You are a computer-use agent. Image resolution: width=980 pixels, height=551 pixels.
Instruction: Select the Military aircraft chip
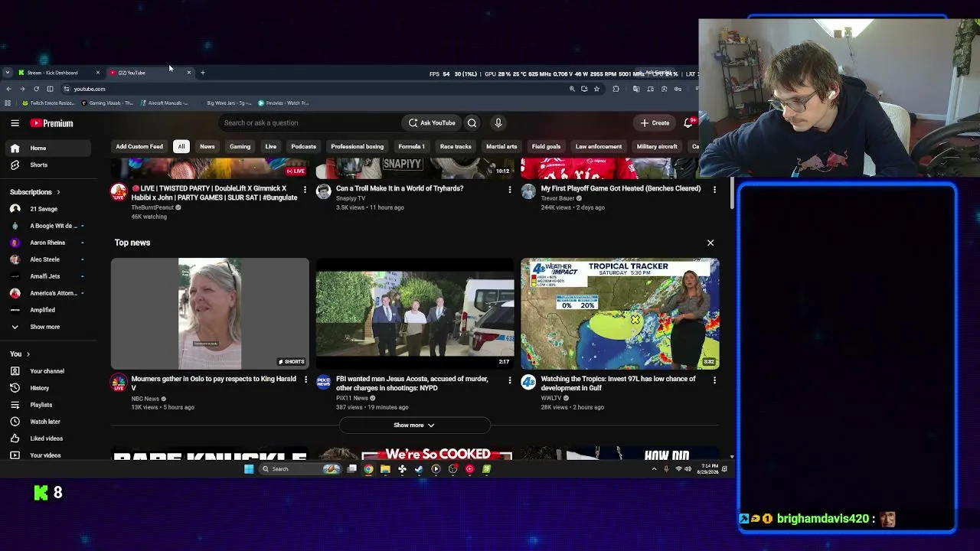click(x=657, y=146)
